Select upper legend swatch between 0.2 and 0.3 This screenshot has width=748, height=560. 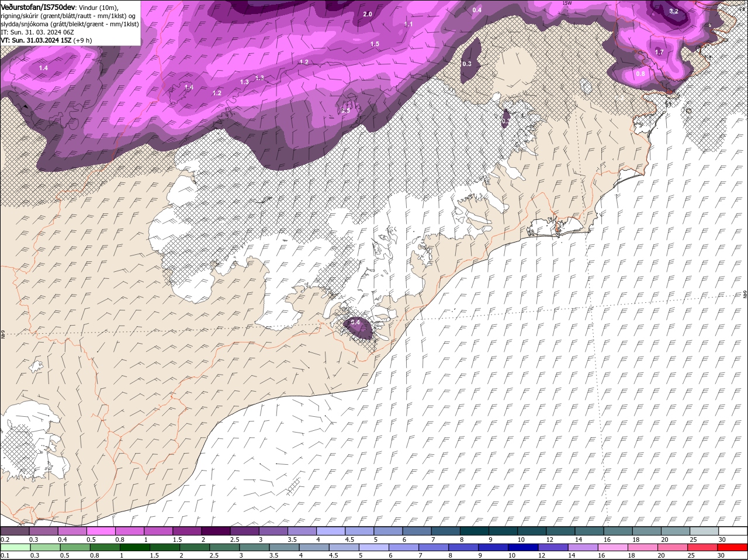click(15, 531)
